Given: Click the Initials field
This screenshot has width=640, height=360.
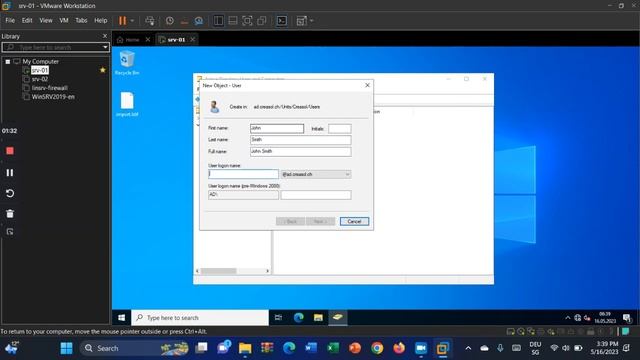Looking at the screenshot, I should click(x=340, y=129).
